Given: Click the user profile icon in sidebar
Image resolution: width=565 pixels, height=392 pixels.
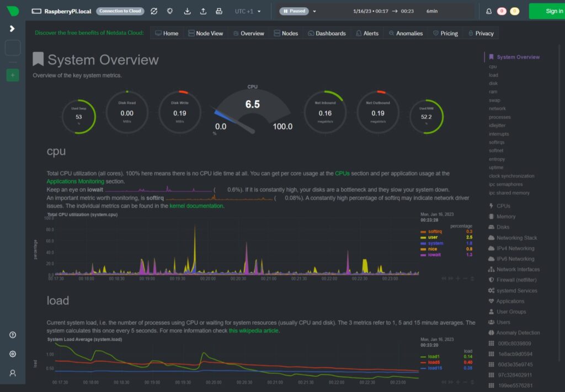Looking at the screenshot, I should tap(12, 373).
